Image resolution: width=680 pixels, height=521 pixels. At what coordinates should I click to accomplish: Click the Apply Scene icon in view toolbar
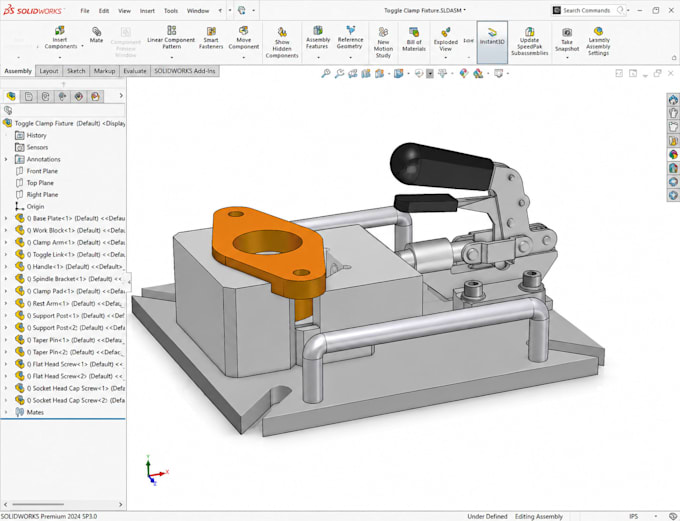(478, 74)
